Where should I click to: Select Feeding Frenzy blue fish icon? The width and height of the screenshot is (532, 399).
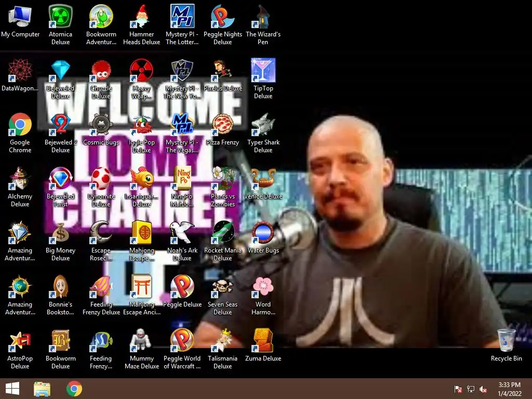coord(101,349)
